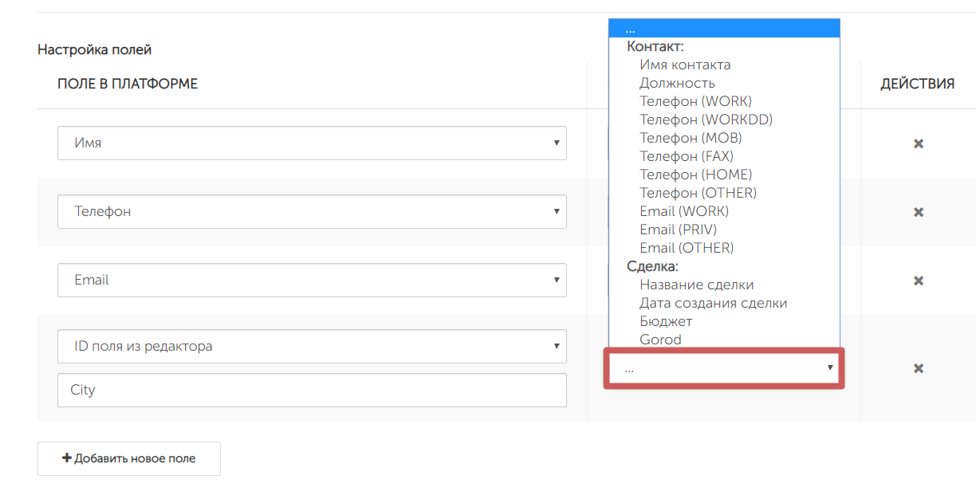
Task: Select the empty '...' option at top
Action: (723, 29)
